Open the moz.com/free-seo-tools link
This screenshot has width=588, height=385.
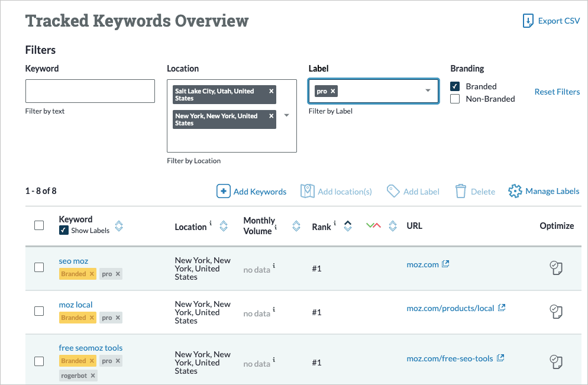450,358
